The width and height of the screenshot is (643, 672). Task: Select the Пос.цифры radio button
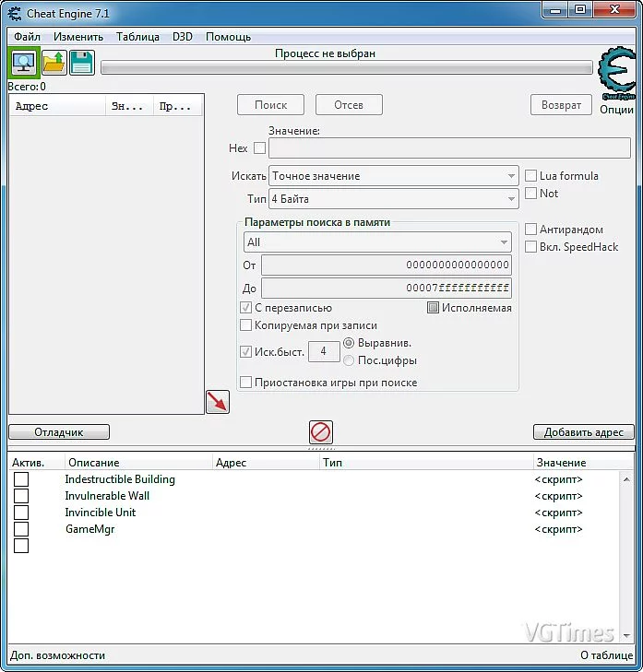(349, 360)
